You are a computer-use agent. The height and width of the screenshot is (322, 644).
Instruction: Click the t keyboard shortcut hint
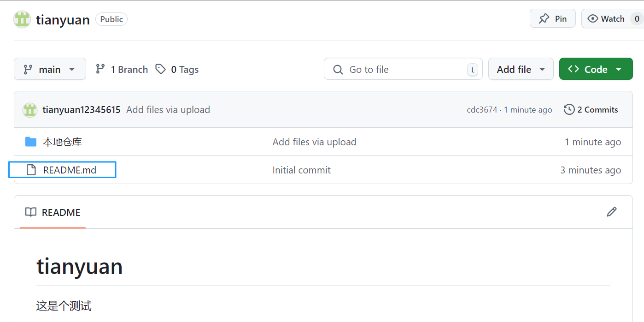(472, 70)
